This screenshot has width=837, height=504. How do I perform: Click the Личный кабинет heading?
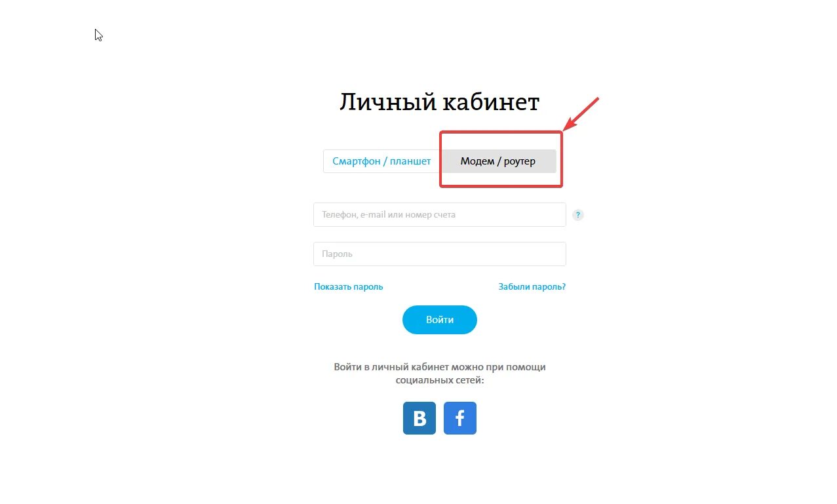point(439,102)
